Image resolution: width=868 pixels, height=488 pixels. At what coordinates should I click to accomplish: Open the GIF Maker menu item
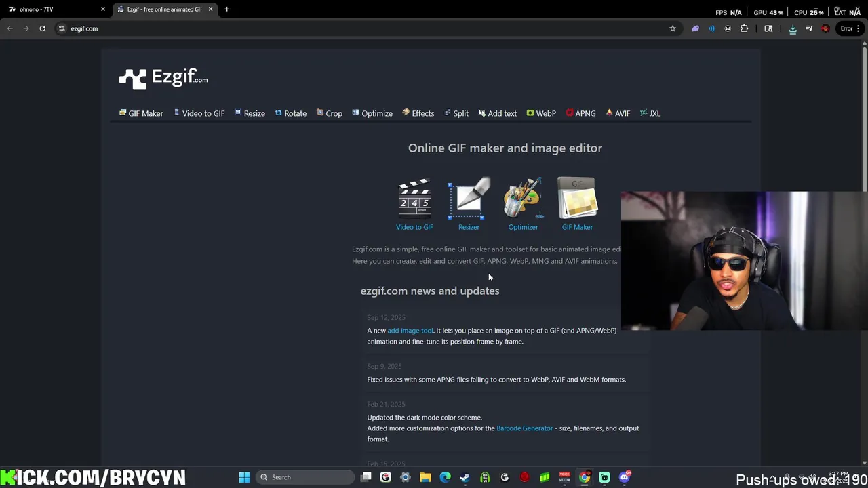pyautogui.click(x=141, y=113)
